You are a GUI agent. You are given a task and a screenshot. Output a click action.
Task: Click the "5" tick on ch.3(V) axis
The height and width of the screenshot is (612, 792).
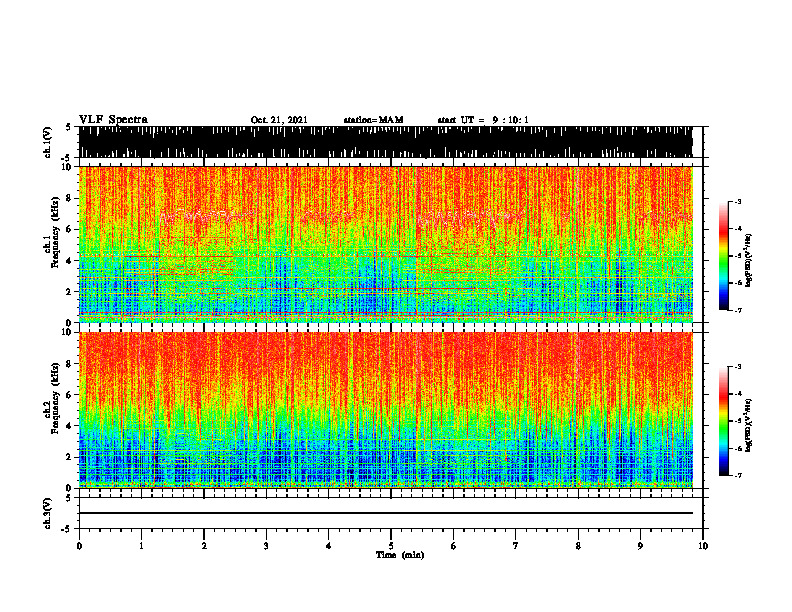pyautogui.click(x=68, y=498)
